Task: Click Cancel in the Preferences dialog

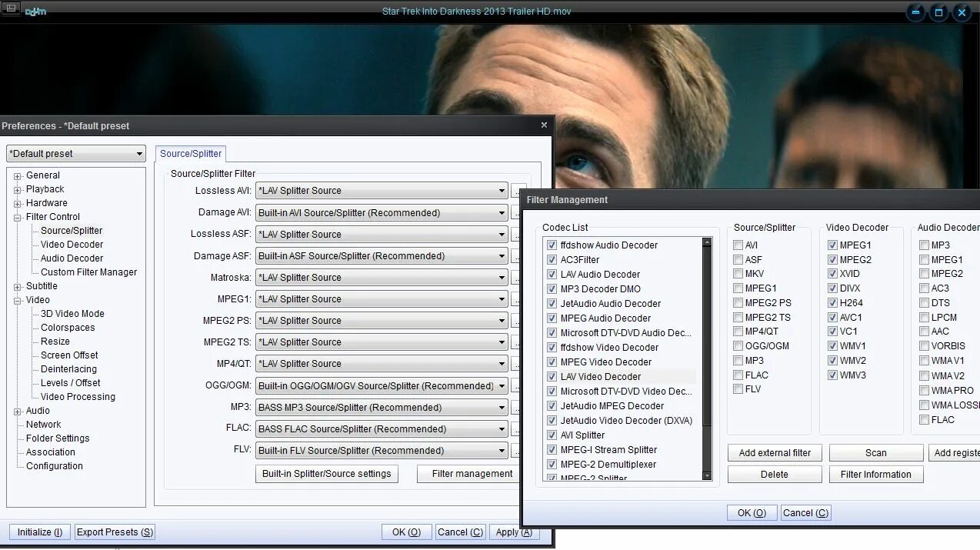Action: tap(460, 532)
